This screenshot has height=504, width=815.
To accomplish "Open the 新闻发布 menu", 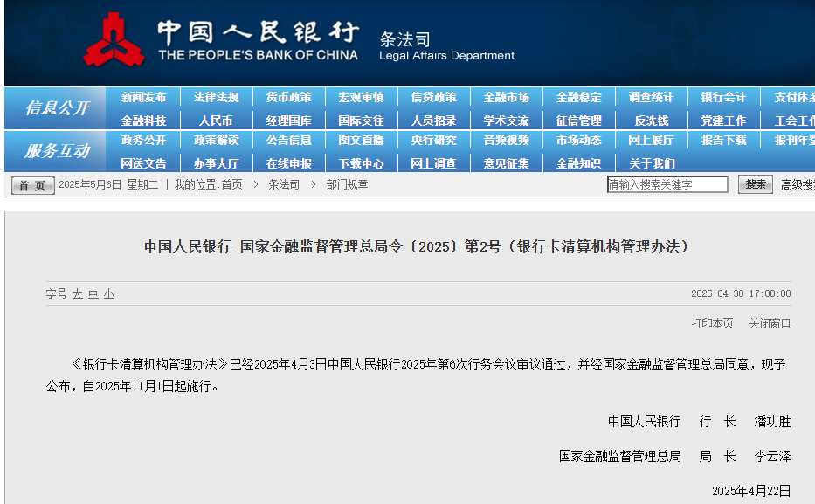I will [143, 97].
